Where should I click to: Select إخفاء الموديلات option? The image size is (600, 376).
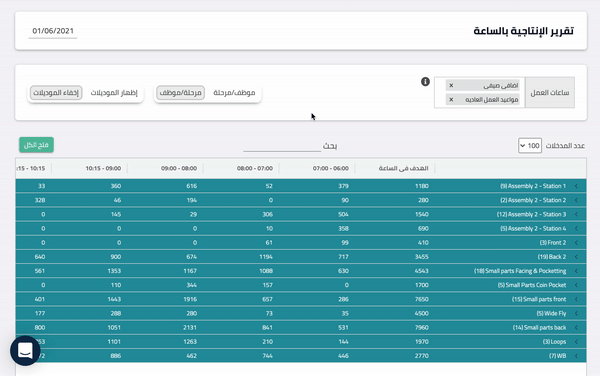coord(56,93)
